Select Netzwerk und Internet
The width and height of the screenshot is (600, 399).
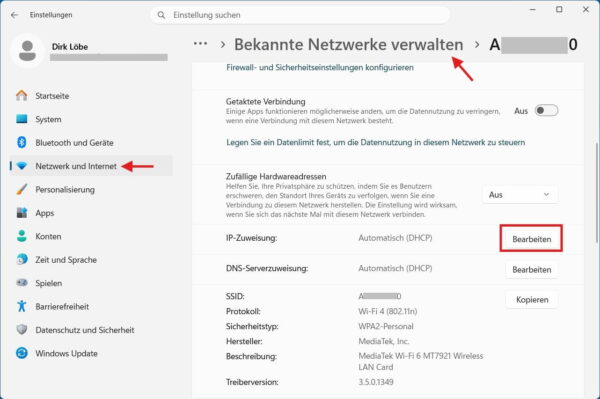[91, 166]
